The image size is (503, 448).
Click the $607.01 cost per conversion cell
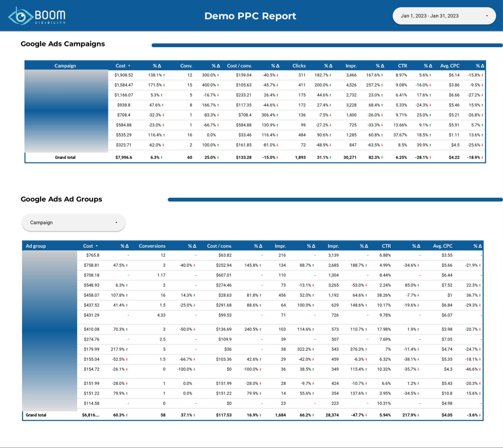pyautogui.click(x=224, y=275)
